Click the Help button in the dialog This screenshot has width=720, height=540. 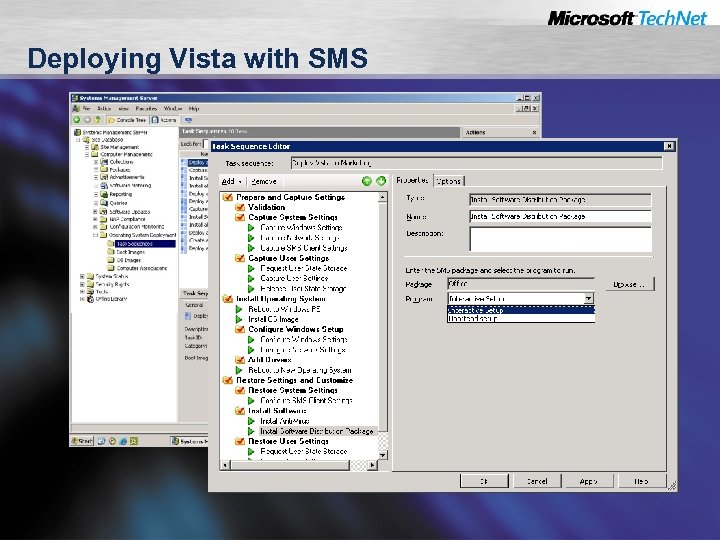click(x=641, y=481)
